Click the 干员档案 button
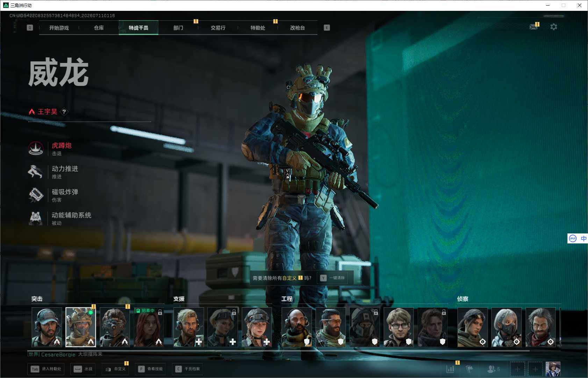Screen dimensions: 588x378 point(188,369)
